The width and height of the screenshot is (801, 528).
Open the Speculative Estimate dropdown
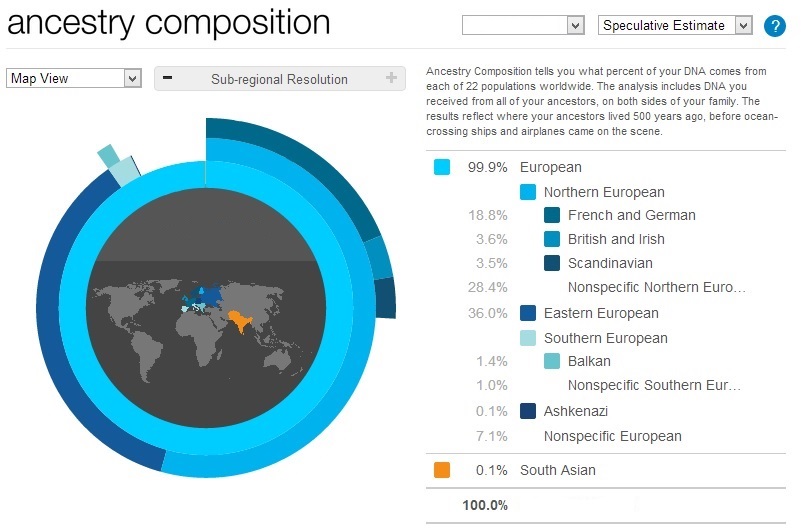coord(675,25)
